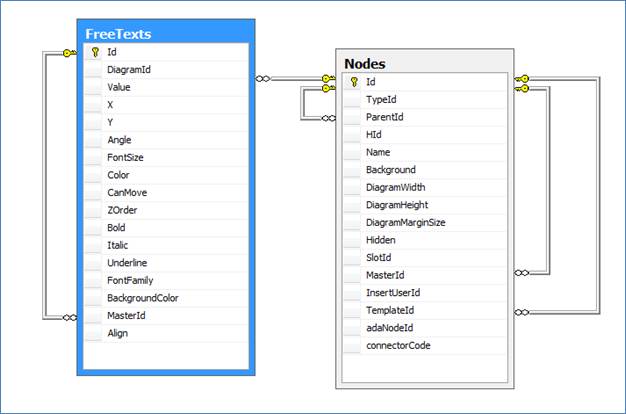Click the primary key icon in FreeTexts Id row
The image size is (626, 414).
coord(95,52)
